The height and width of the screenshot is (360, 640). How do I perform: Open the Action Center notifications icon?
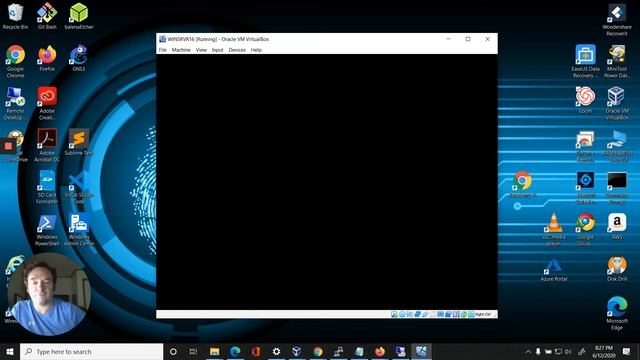coord(627,351)
